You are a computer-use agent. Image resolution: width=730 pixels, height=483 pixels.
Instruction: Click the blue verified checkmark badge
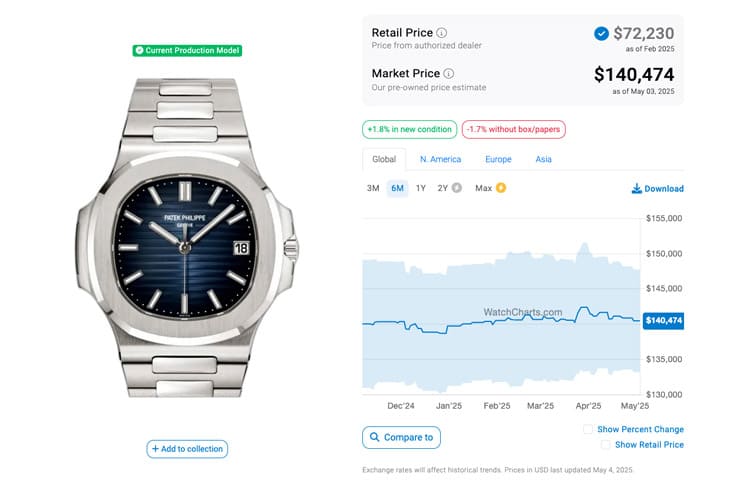pos(601,34)
